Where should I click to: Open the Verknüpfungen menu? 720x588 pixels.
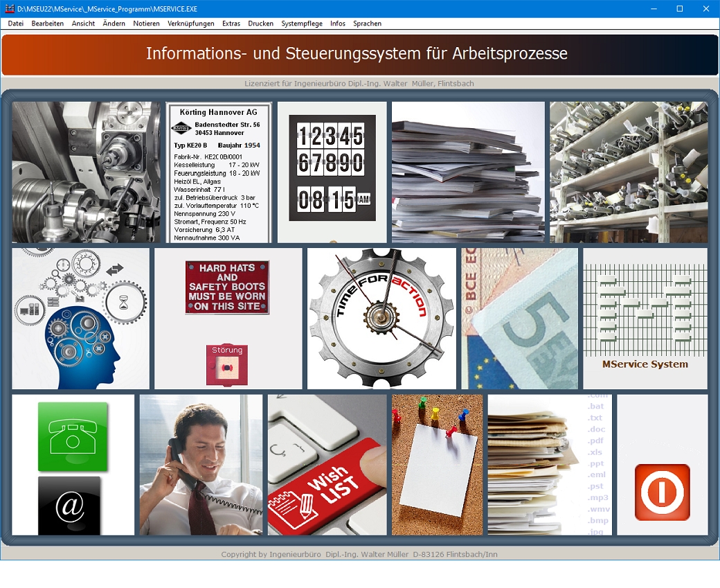pyautogui.click(x=190, y=24)
